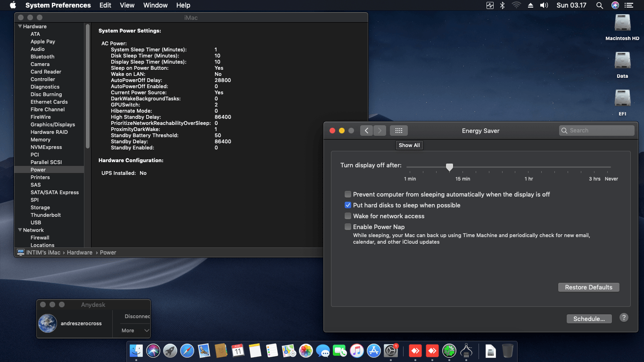Screen dimensions: 644x362
Task: Open the Energy Saver help question mark
Action: click(624, 318)
